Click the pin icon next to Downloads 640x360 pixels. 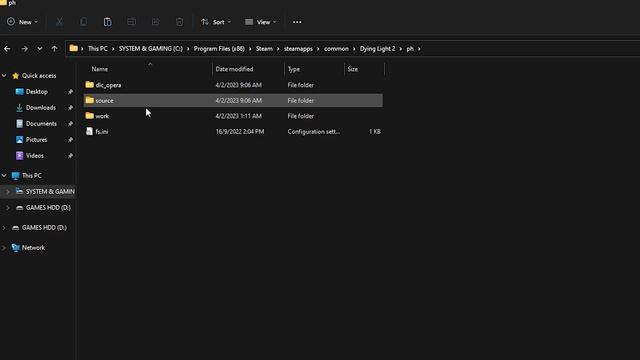tap(70, 108)
